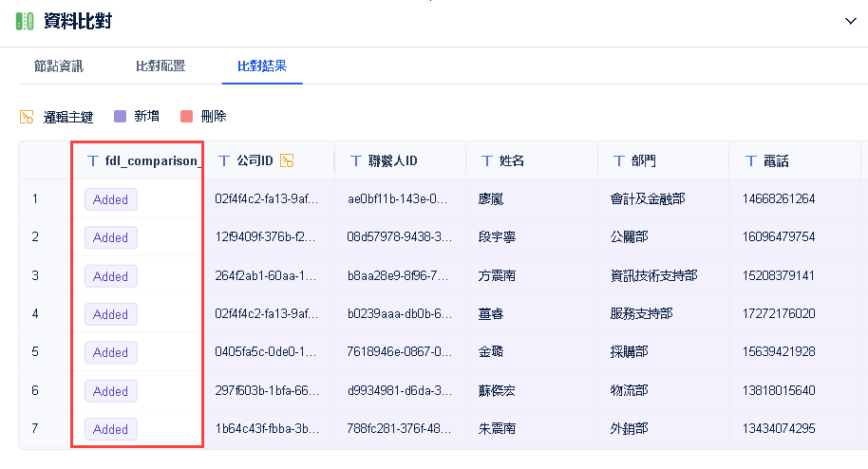Click the text type icon for 聯繫人ID
This screenshot has width=868, height=469.
[x=356, y=160]
